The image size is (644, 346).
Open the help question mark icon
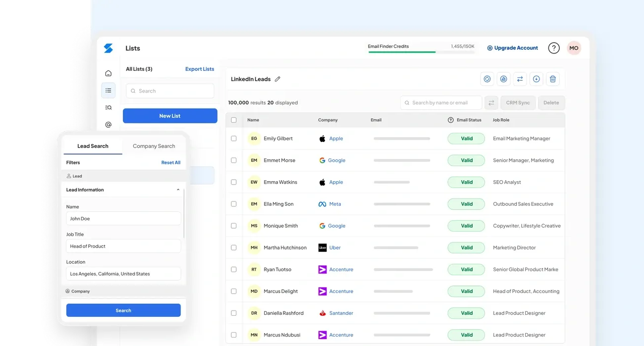[x=553, y=48]
